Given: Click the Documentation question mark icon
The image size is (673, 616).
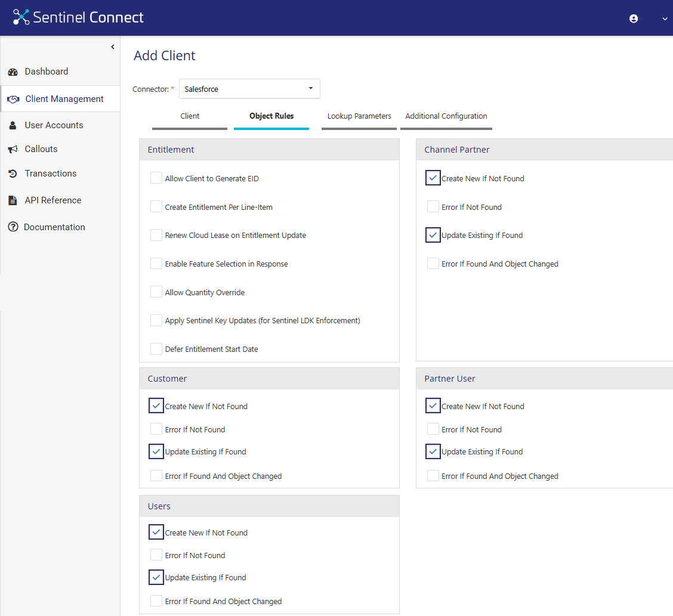Looking at the screenshot, I should click(x=13, y=227).
